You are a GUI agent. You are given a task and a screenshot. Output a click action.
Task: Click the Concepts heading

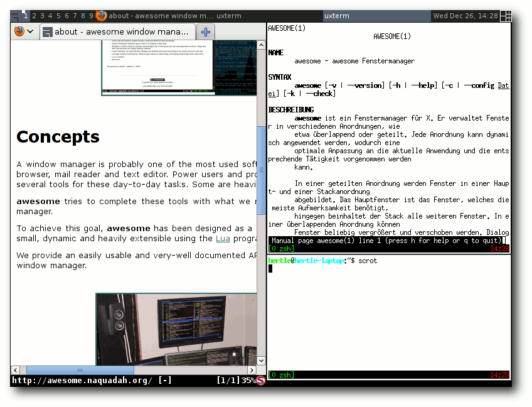pos(58,138)
